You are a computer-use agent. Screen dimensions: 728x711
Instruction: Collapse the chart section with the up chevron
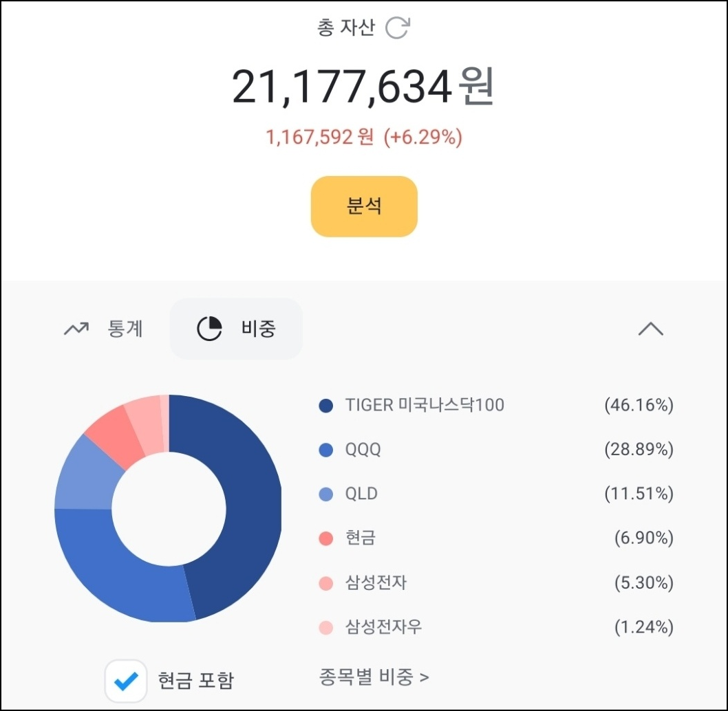coord(650,329)
